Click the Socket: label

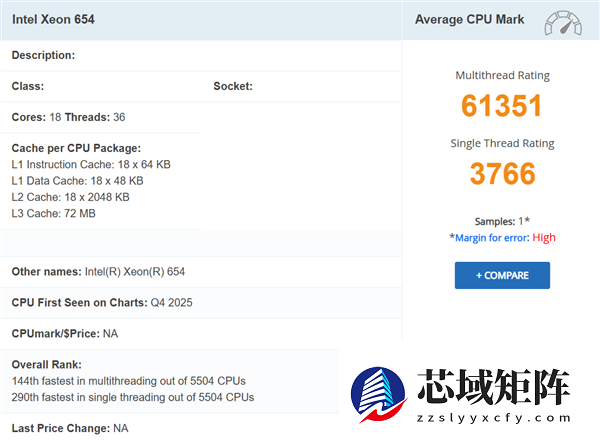point(233,86)
